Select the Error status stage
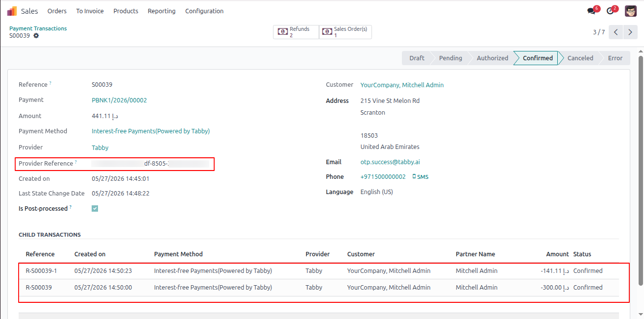 (615, 58)
